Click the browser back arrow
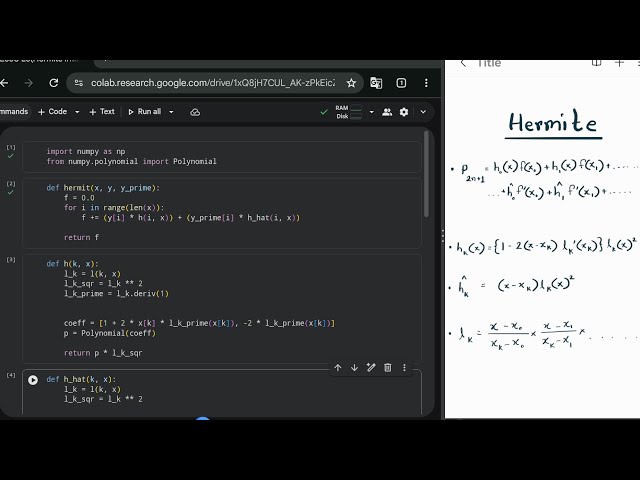The height and width of the screenshot is (480, 640). tap(4, 83)
